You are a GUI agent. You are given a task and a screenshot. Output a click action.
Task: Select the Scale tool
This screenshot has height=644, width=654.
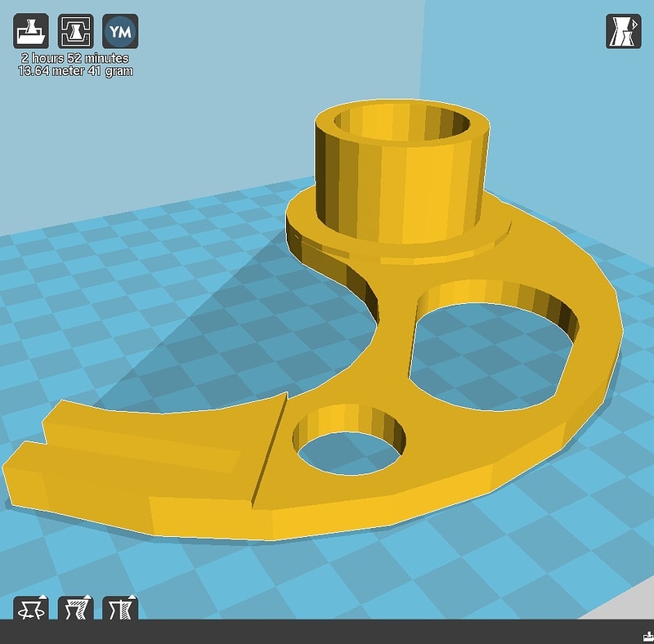tap(75, 607)
